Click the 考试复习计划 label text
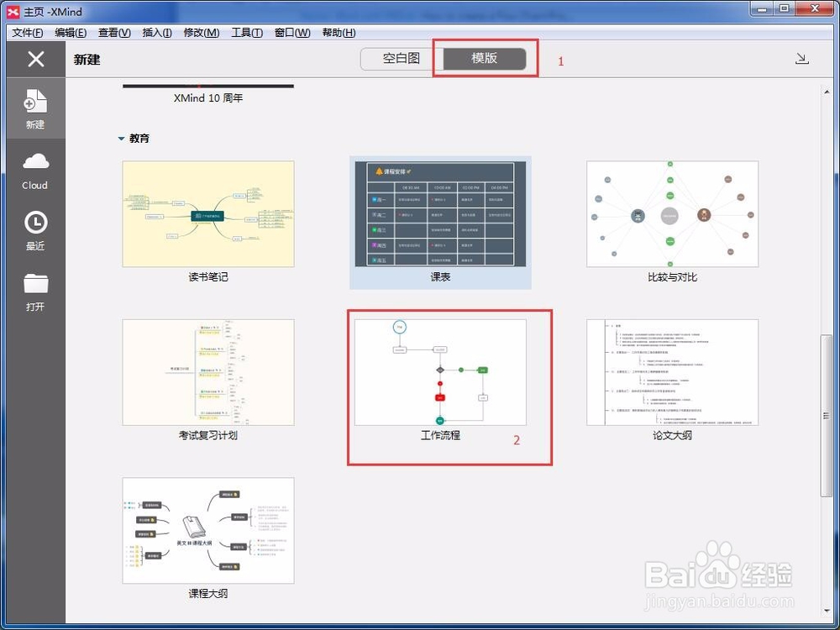Screen dimensions: 840x630 click(x=207, y=435)
